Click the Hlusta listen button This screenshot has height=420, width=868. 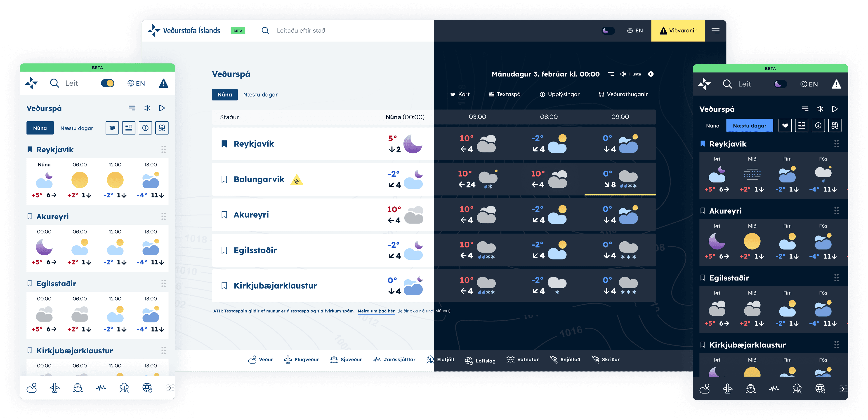631,74
